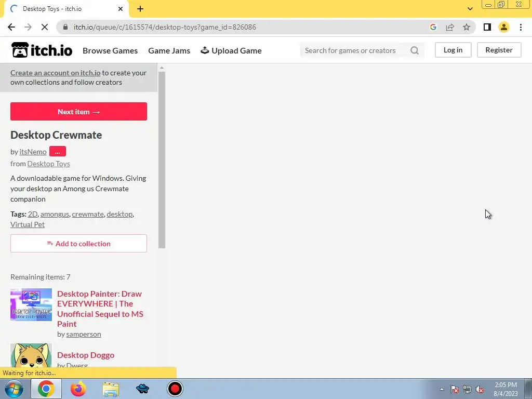The image size is (532, 399).
Task: Follow Create an account on itch.io link
Action: [55, 73]
